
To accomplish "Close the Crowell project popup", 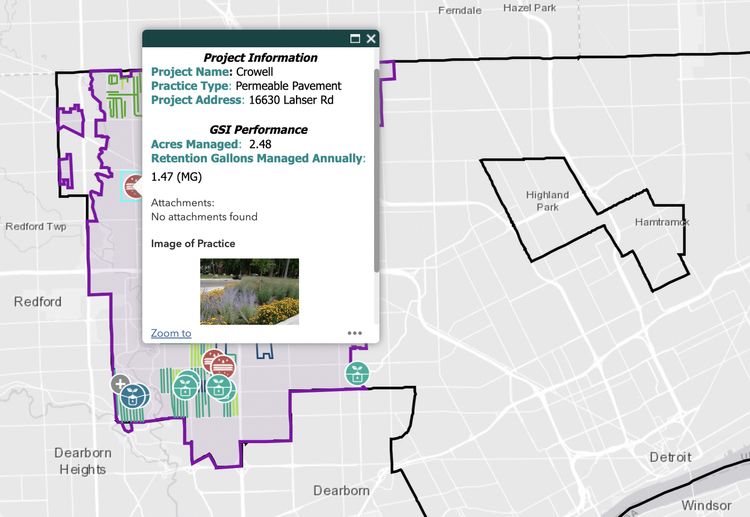I will pos(371,39).
